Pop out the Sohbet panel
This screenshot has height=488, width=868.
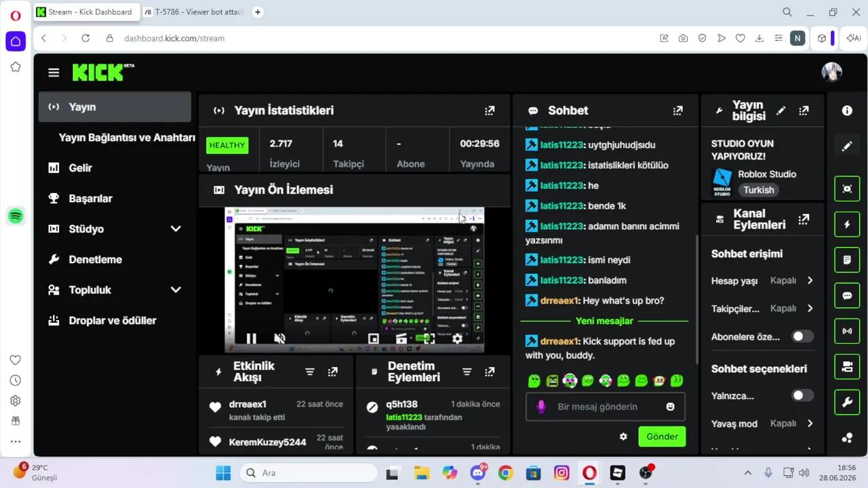point(677,110)
